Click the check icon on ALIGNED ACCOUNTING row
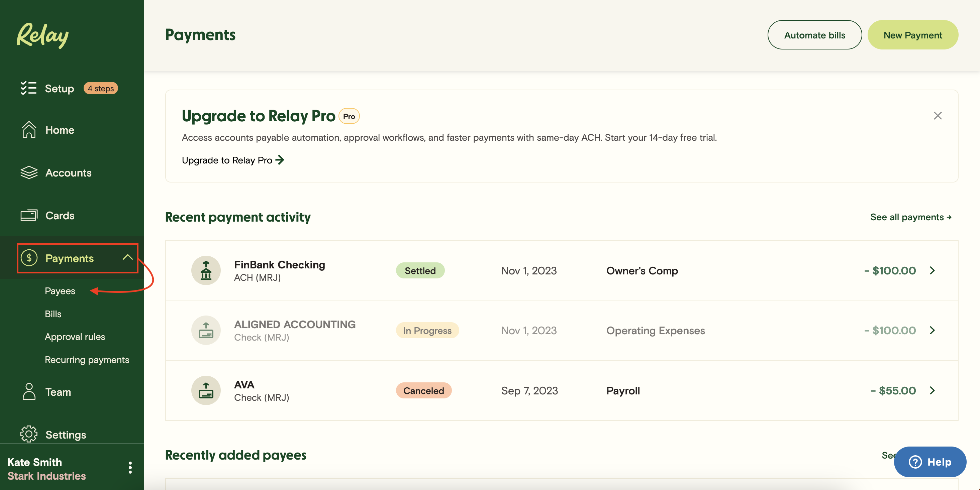Viewport: 980px width, 490px height. [x=206, y=330]
